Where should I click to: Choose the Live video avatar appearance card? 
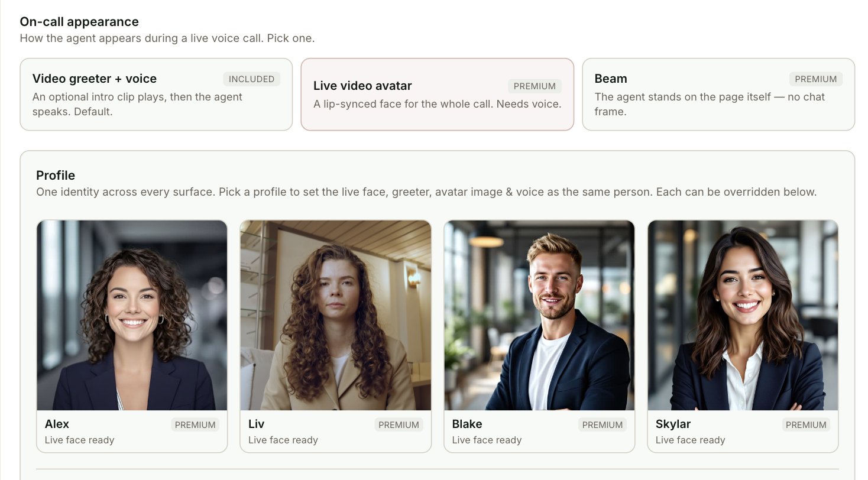pos(438,94)
